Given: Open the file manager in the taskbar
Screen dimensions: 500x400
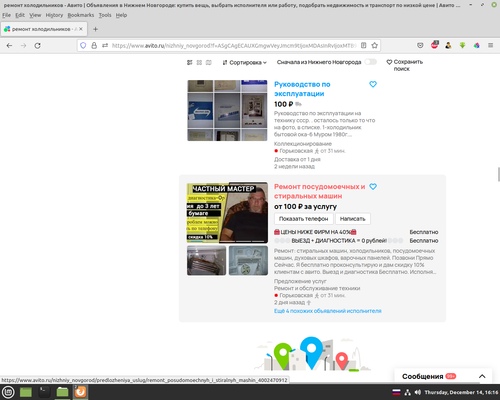Looking at the screenshot, I should pyautogui.click(x=62, y=392).
